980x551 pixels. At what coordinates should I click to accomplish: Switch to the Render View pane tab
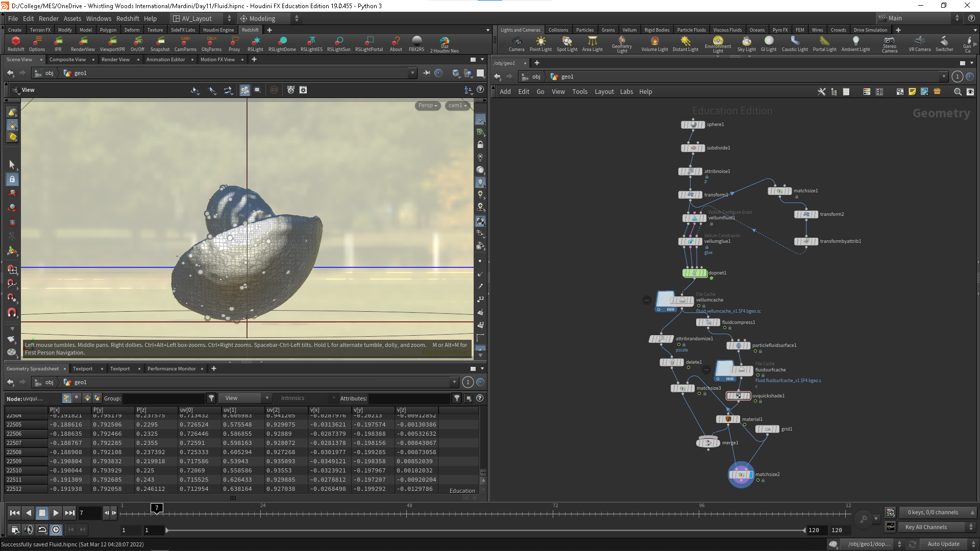click(x=115, y=59)
